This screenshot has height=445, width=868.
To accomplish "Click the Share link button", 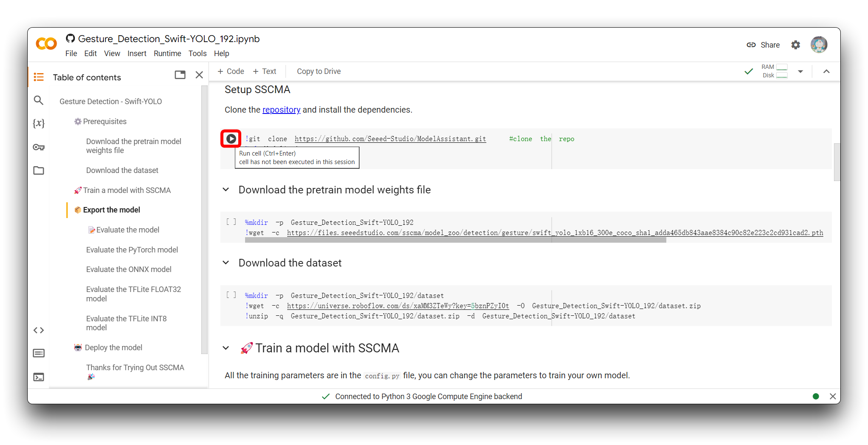I will pyautogui.click(x=763, y=45).
